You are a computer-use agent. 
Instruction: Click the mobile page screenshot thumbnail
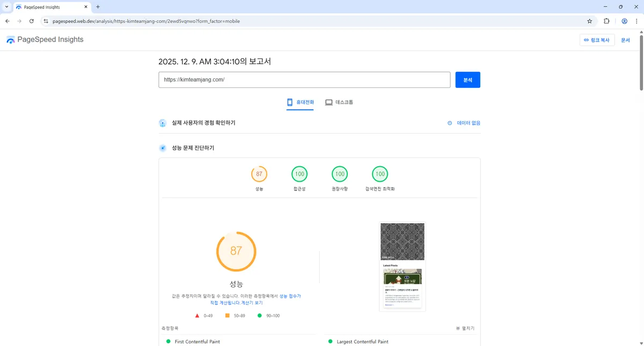[x=402, y=266]
